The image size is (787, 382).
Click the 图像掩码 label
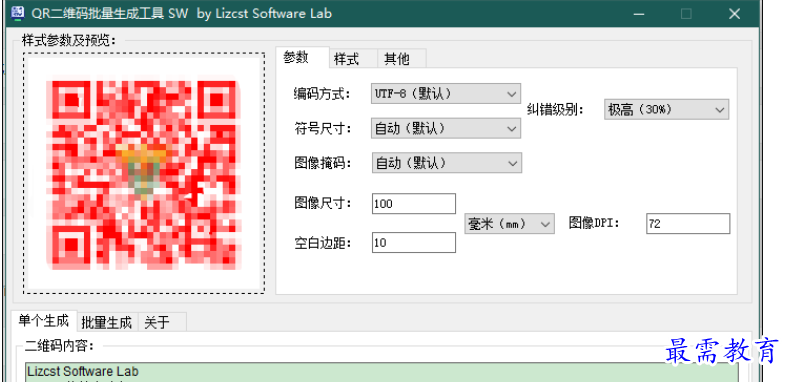click(323, 163)
